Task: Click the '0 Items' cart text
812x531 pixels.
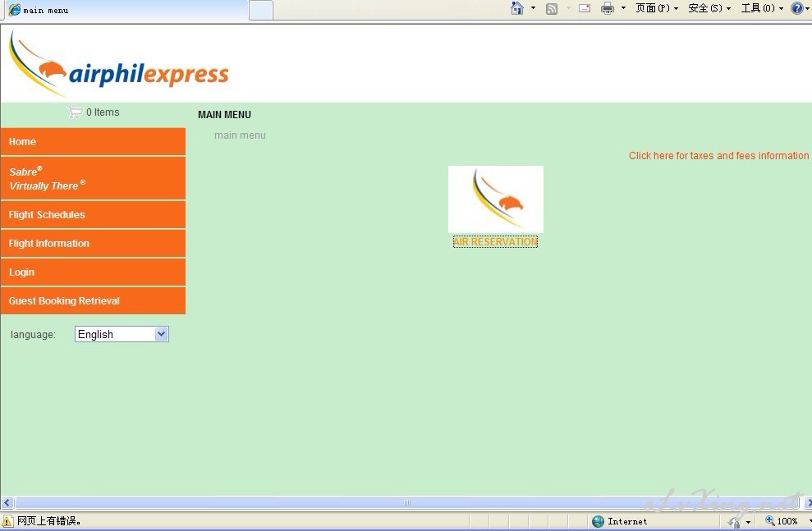Action: coord(103,112)
